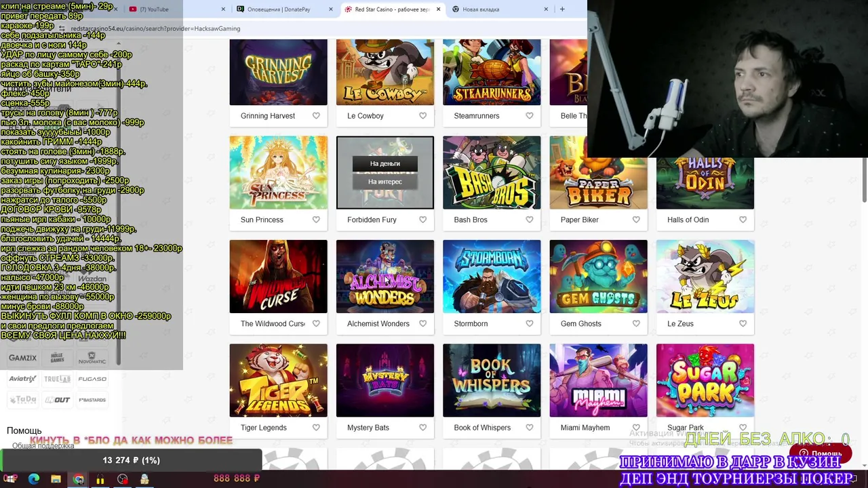Play Forbidden Fury in demo mode (На интерес)
The width and height of the screenshot is (868, 488).
point(384,182)
